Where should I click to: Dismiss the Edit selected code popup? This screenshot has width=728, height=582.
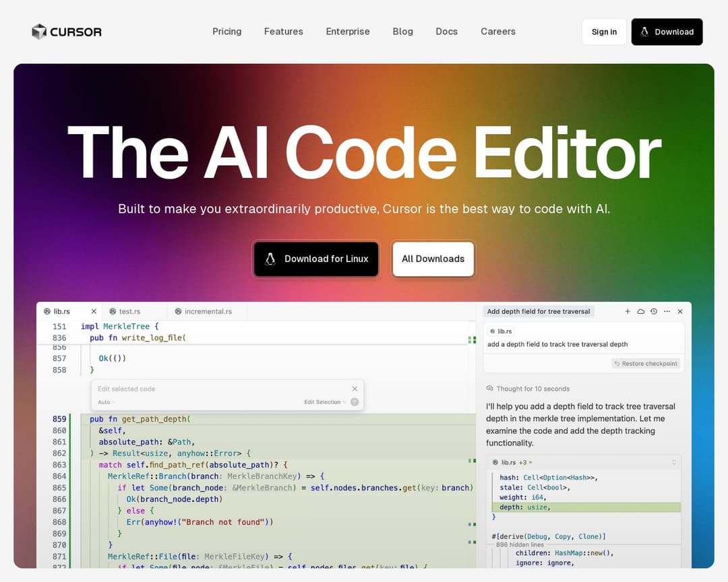click(x=355, y=389)
